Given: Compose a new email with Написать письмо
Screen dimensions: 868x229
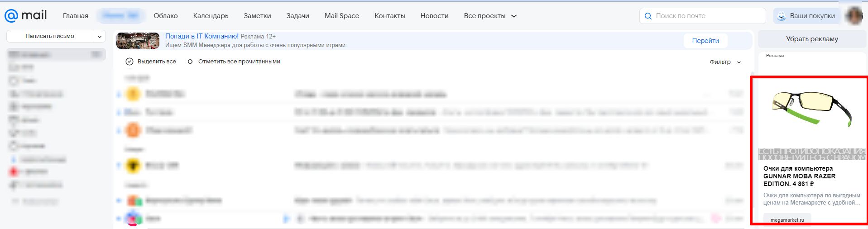Looking at the screenshot, I should pos(50,36).
